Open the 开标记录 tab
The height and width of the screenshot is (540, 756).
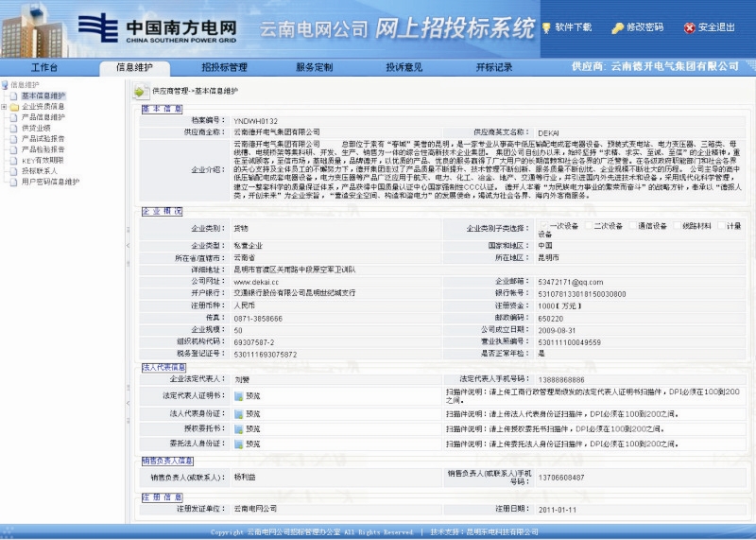tap(493, 67)
